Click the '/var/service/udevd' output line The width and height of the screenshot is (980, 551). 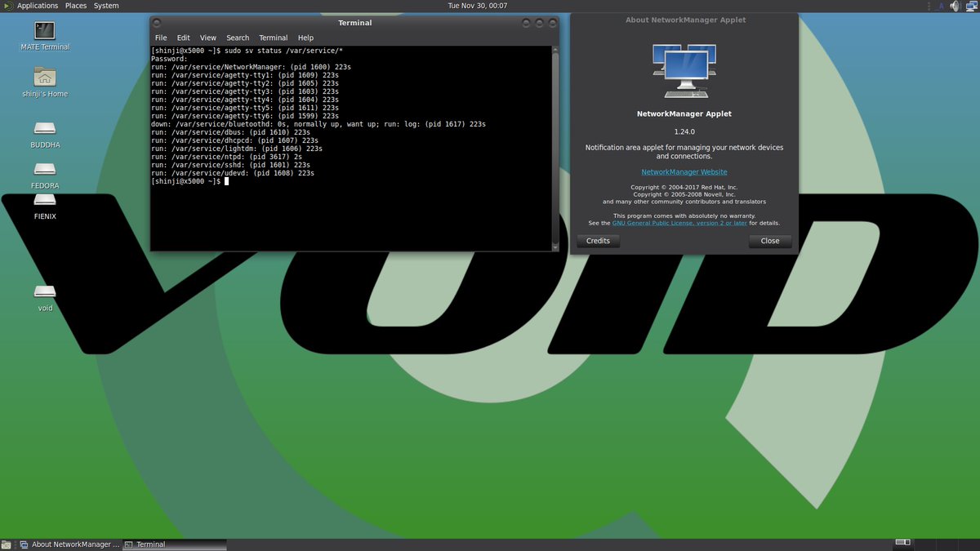pos(233,173)
